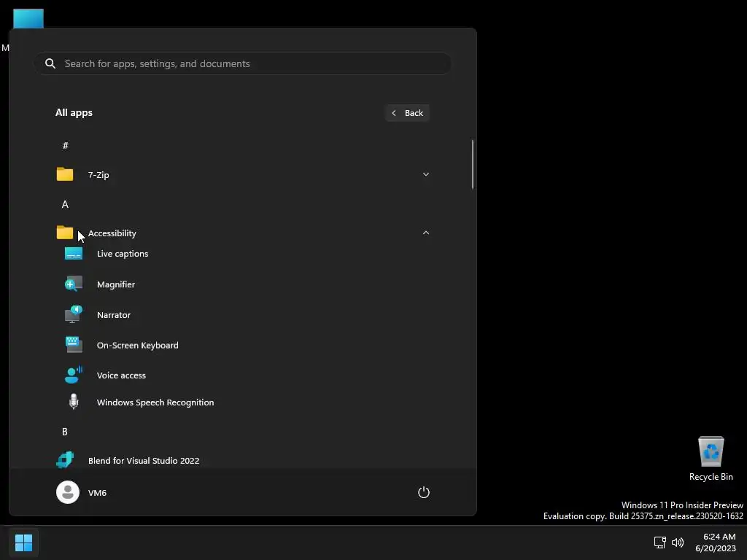Start Narrator from its icon
747x560 pixels.
(x=74, y=315)
